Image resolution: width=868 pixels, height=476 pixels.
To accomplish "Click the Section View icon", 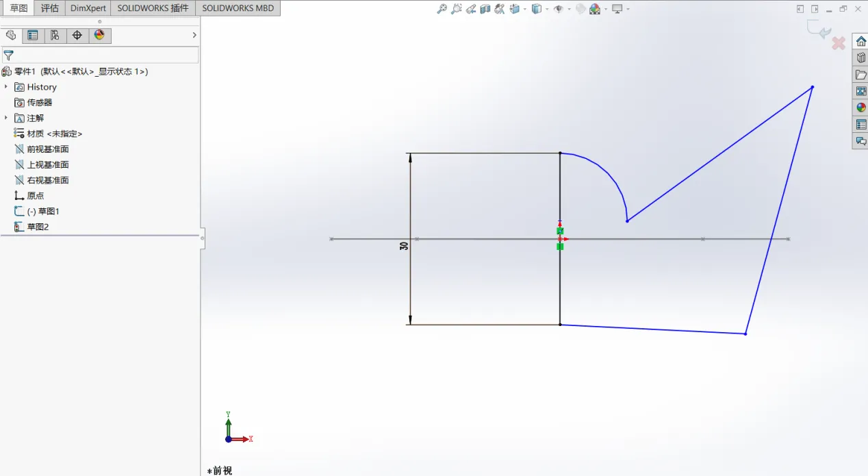I will 485,9.
